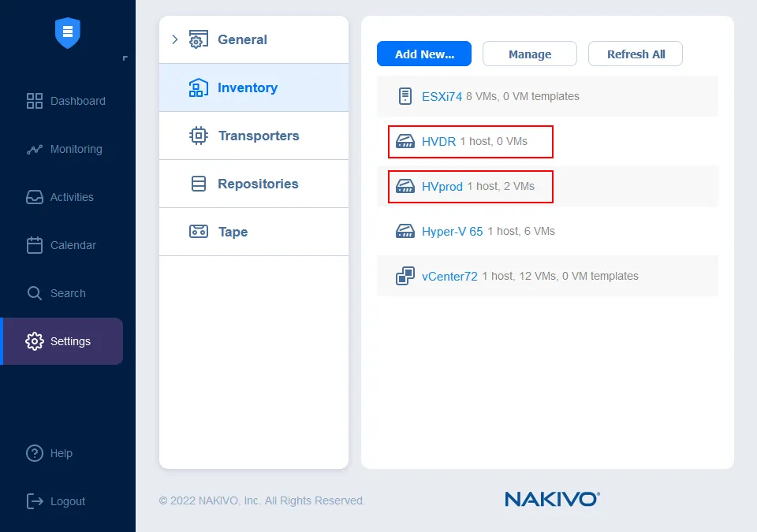Open the HVprod inventory item
Image resolution: width=757 pixels, height=532 pixels.
click(442, 187)
